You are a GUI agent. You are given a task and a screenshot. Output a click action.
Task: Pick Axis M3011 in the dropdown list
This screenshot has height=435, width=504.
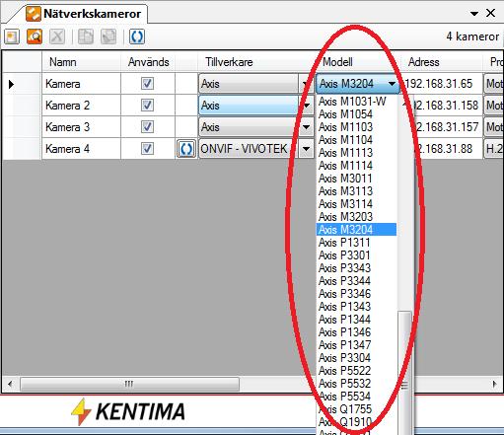356,179
